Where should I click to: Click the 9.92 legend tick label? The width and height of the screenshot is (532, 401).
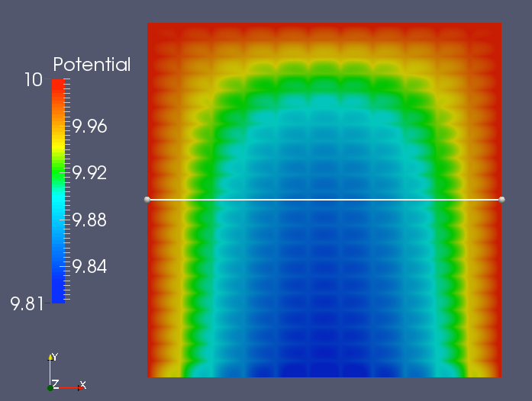point(89,173)
